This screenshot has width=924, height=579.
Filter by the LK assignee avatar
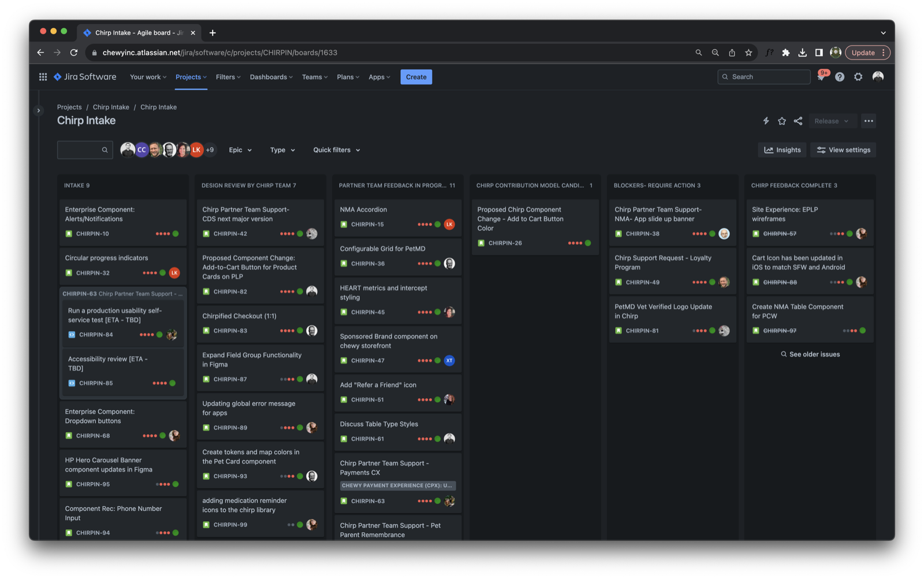pos(196,150)
